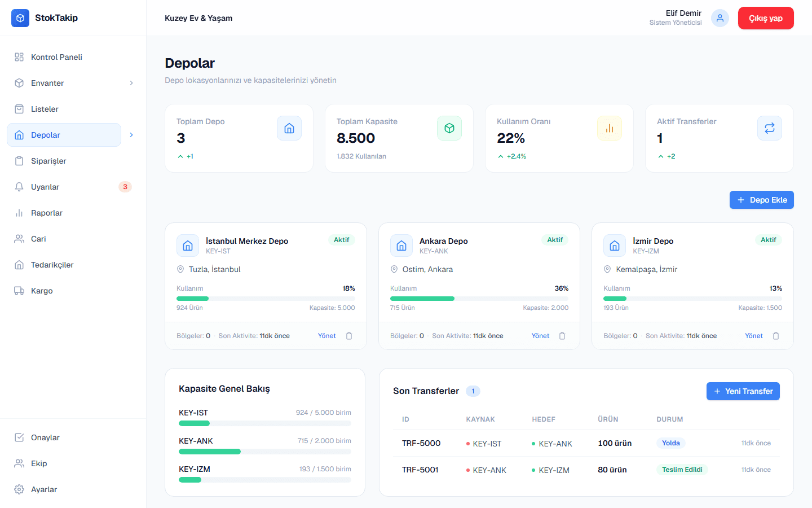Open the user profile avatar icon
This screenshot has height=508, width=812.
pos(720,18)
